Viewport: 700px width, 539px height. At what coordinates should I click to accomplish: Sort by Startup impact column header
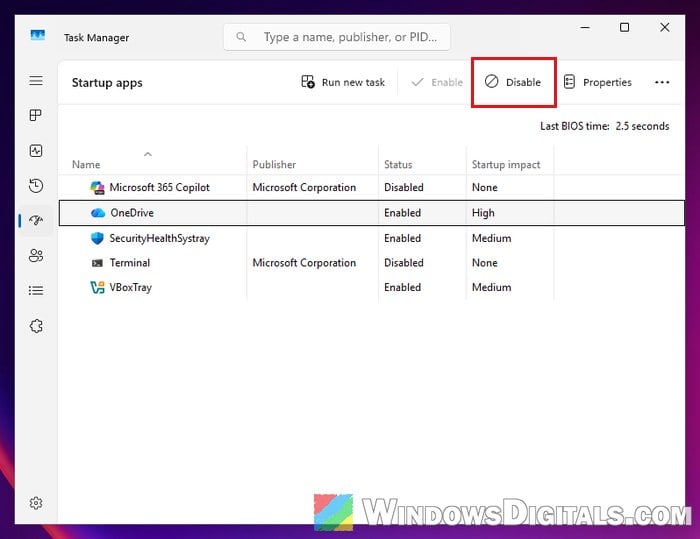tap(506, 165)
